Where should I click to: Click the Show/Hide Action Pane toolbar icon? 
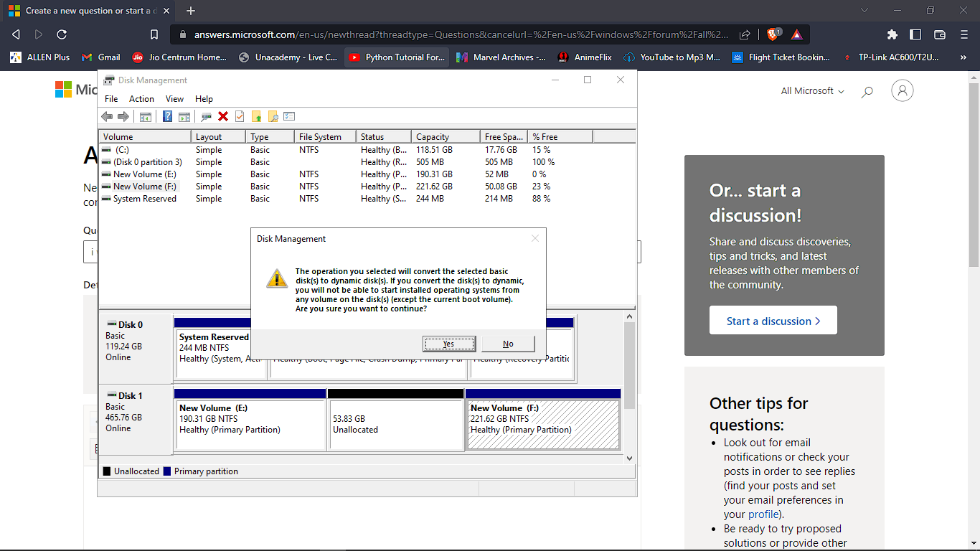pyautogui.click(x=184, y=116)
